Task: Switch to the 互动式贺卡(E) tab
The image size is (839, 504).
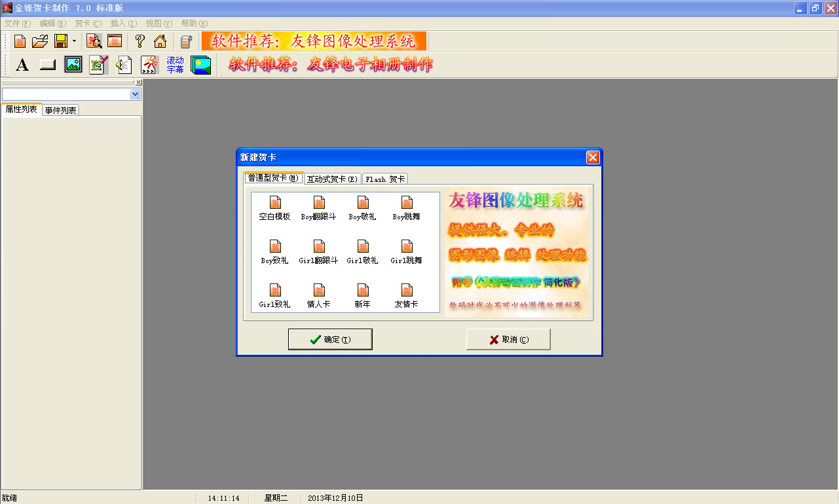Action: click(x=333, y=179)
